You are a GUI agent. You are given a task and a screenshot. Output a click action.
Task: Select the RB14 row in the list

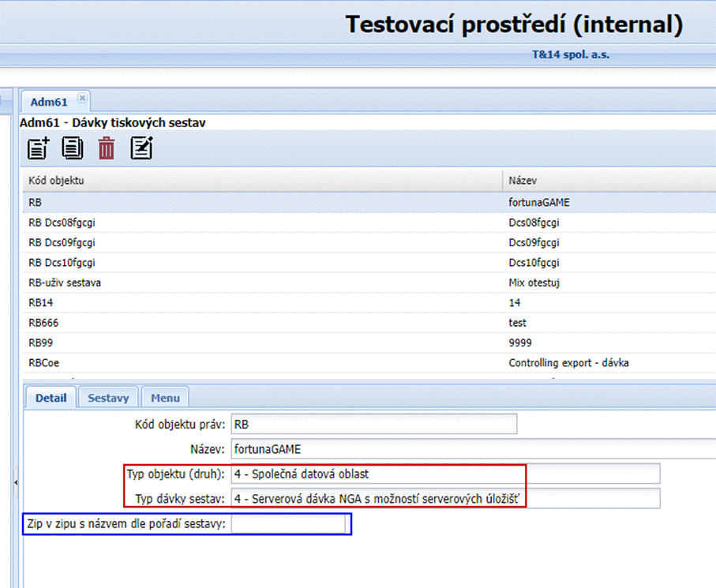[237, 302]
